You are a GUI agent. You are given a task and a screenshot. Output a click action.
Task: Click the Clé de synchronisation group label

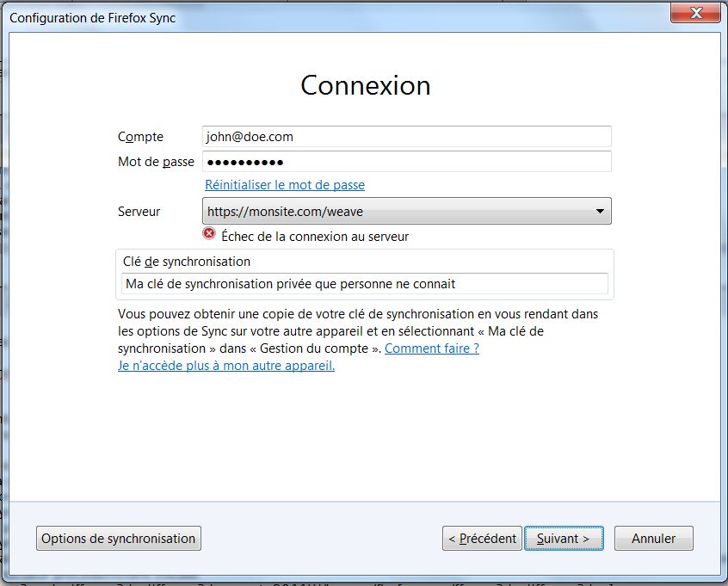point(187,262)
